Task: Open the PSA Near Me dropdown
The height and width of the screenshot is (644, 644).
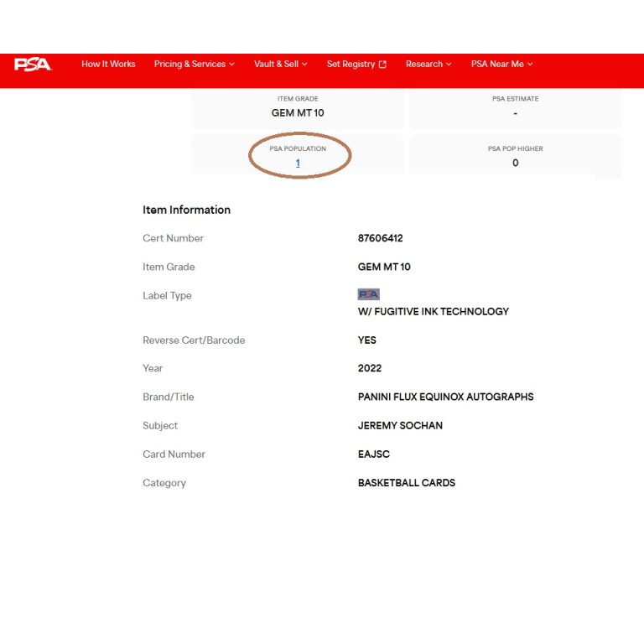Action: pyautogui.click(x=501, y=64)
